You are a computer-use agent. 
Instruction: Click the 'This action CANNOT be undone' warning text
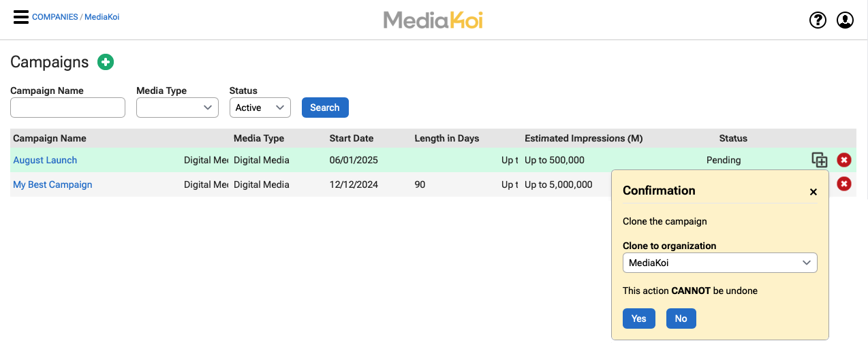point(690,291)
